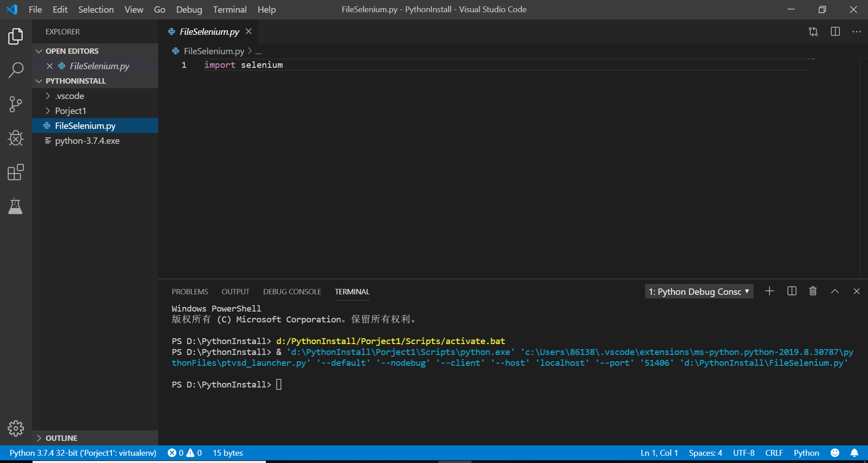
Task: Close the terminal panel
Action: point(857,291)
